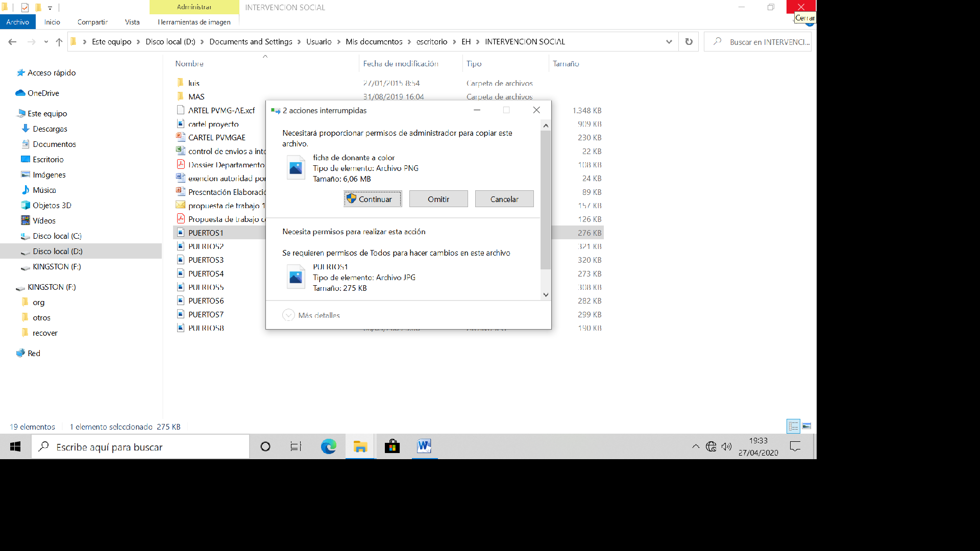The height and width of the screenshot is (551, 980).
Task: Go back with the back arrow
Action: coord(13,42)
